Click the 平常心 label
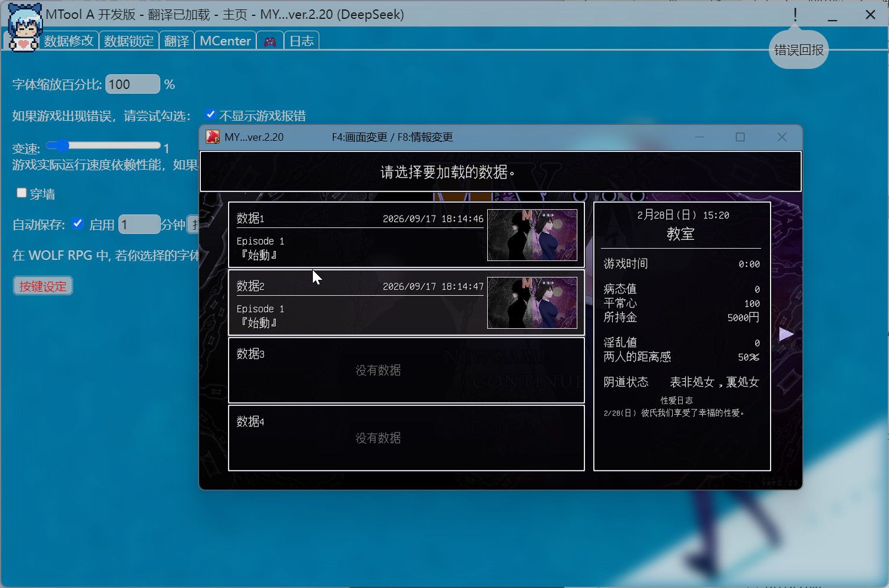889x588 pixels. point(620,303)
